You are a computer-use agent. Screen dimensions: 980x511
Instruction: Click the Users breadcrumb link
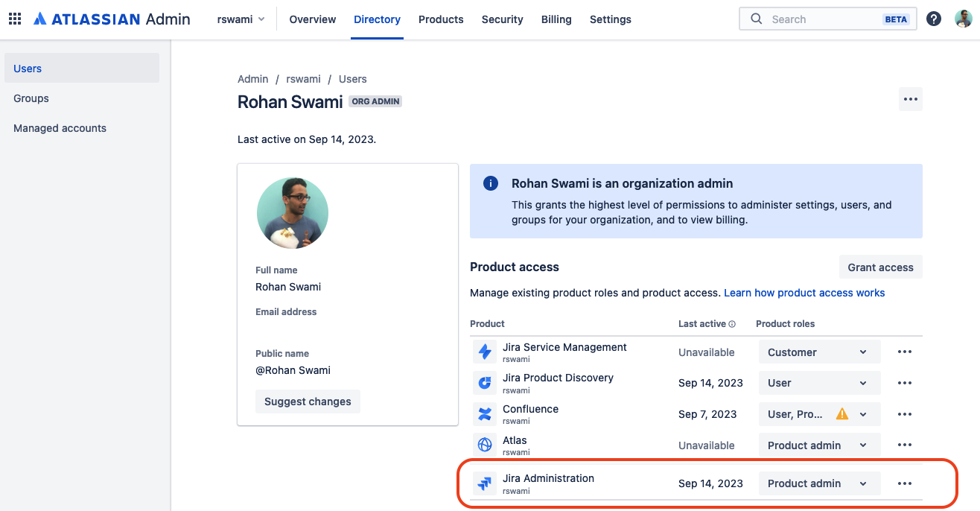point(353,79)
